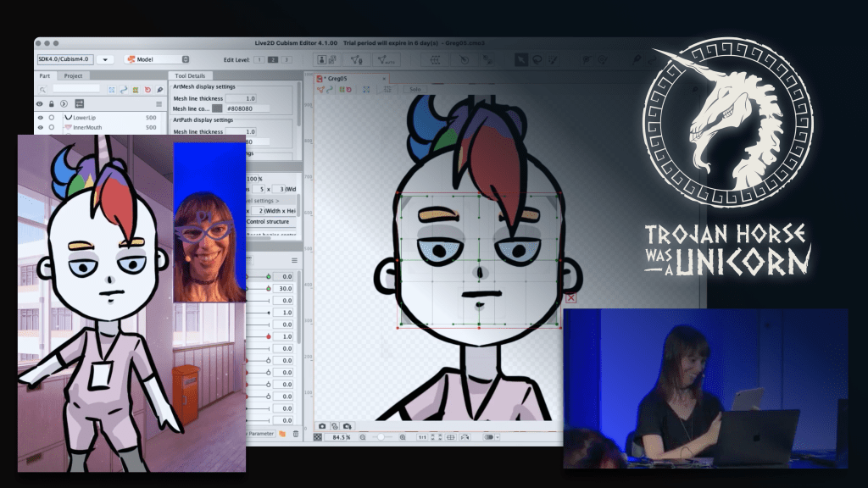Click the 1:1 actual size button

point(422,437)
